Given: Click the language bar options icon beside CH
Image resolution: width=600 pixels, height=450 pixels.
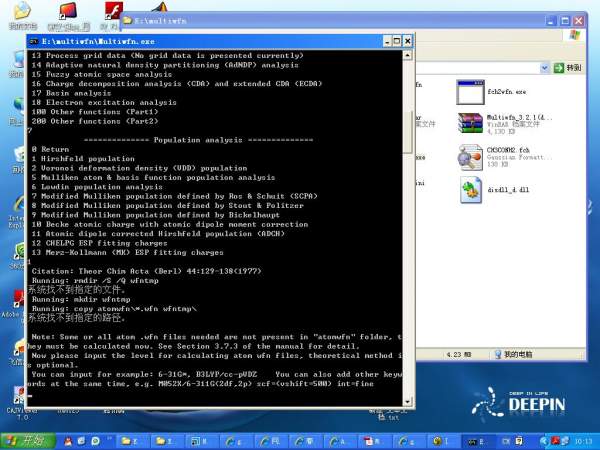Looking at the screenshot, I should pyautogui.click(x=519, y=441).
